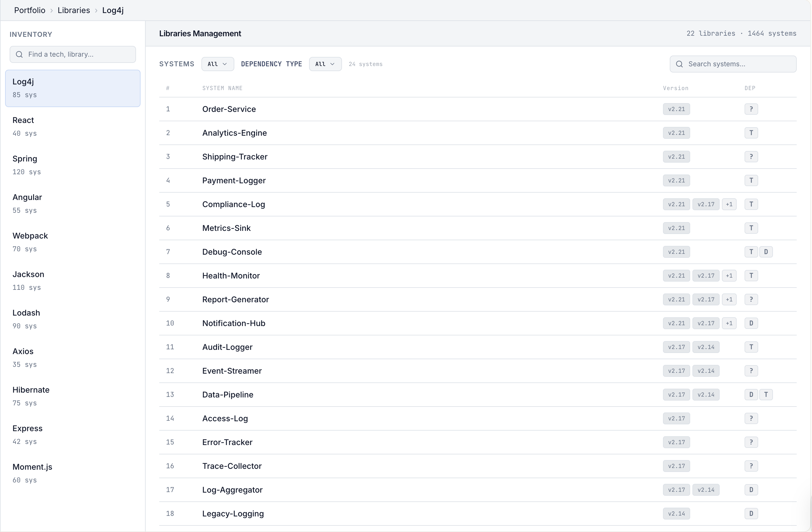Viewport: 812px width, 532px height.
Task: Open the Legacy-Logging system row
Action: pos(233,514)
